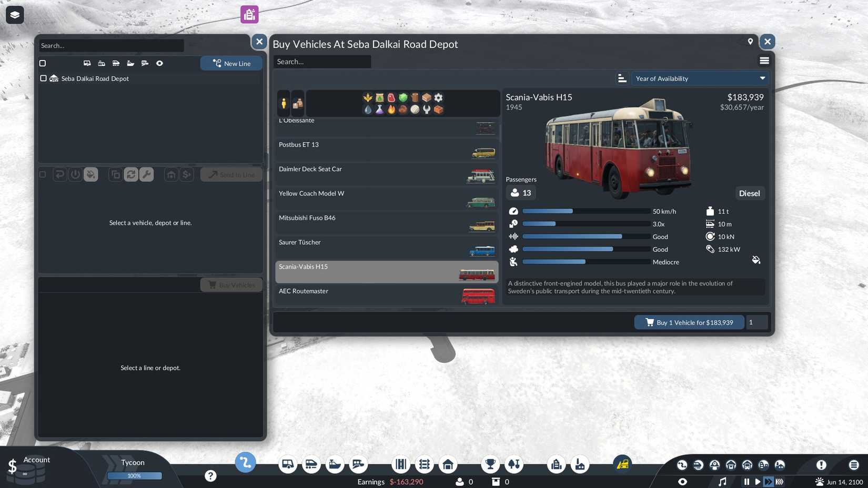Tick the Seba Dalkai Road Depot checkbox
The image size is (868, 488).
[43, 78]
